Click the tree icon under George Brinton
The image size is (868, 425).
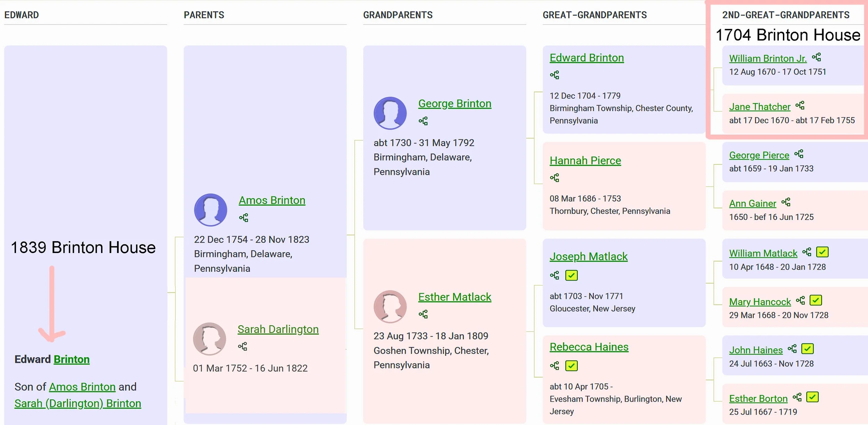tap(423, 121)
